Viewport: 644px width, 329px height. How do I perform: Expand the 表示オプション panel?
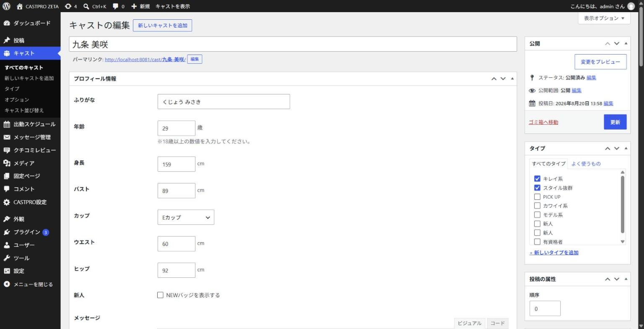coord(604,18)
